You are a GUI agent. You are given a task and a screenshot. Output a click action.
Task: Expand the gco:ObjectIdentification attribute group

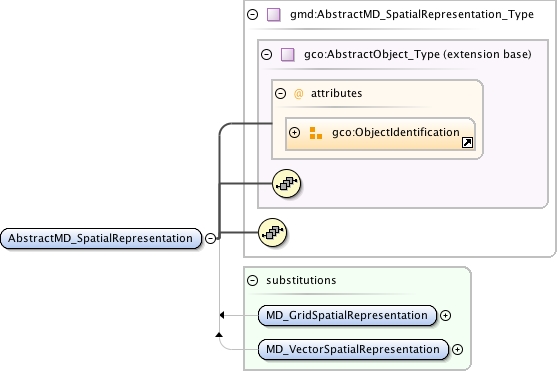[x=294, y=133]
